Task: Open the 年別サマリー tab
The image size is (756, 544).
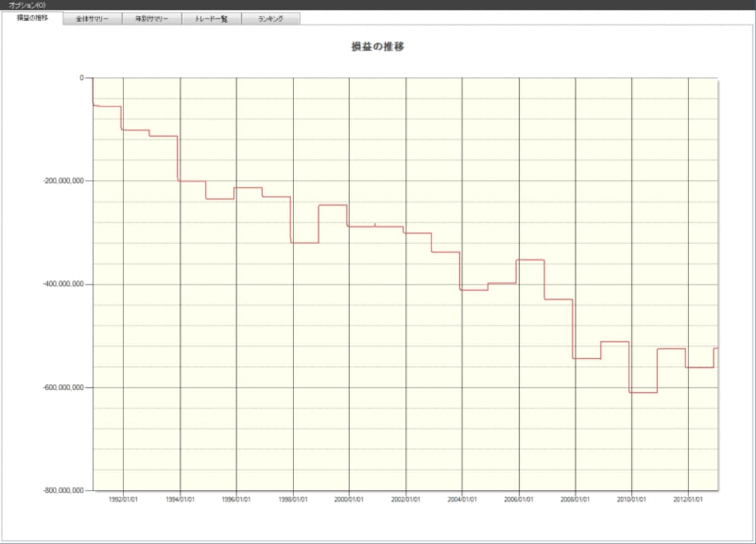Action: [x=152, y=19]
